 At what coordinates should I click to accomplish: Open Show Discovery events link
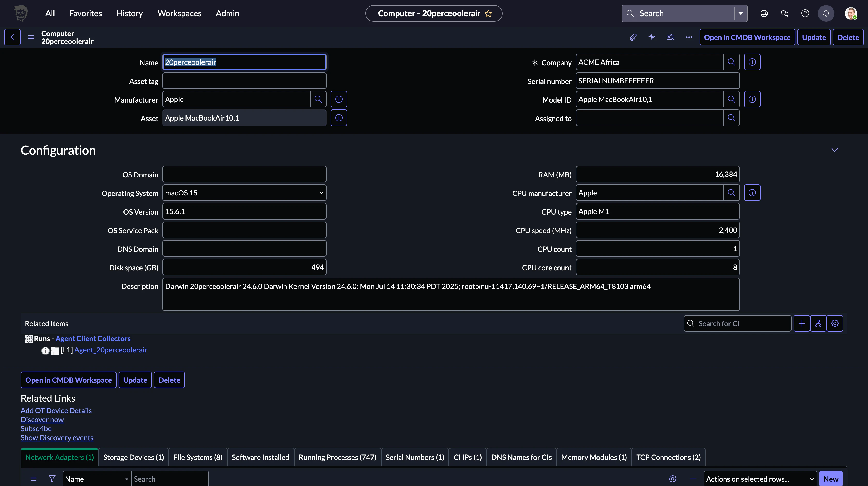pyautogui.click(x=57, y=438)
